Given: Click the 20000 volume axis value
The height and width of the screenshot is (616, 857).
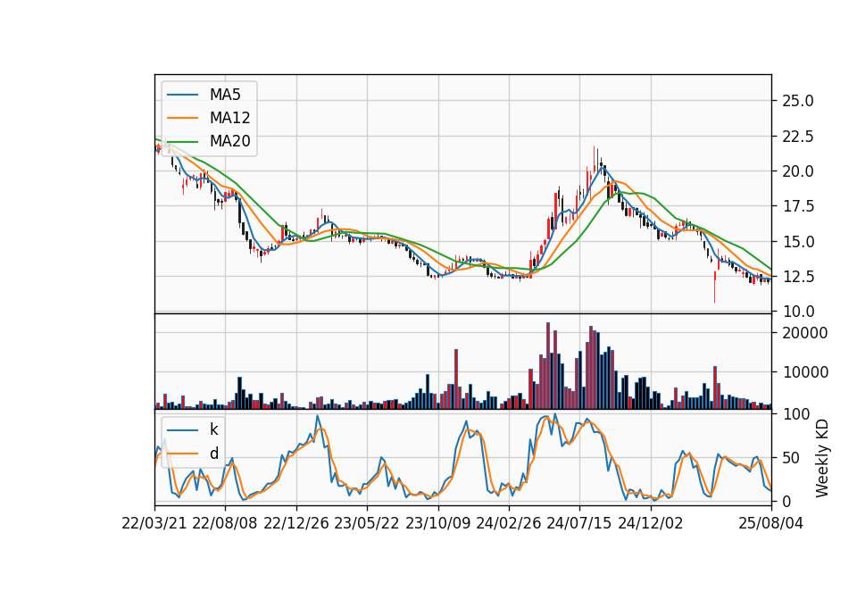Looking at the screenshot, I should click(x=805, y=333).
